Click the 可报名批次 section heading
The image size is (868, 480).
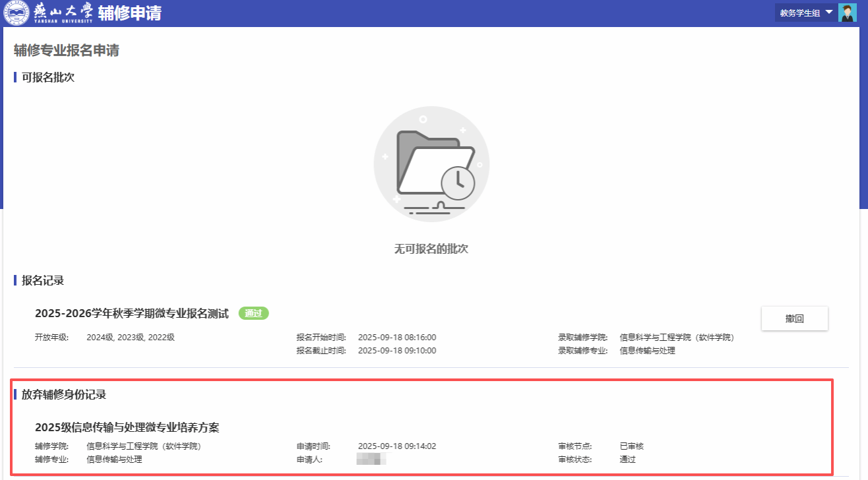48,77
